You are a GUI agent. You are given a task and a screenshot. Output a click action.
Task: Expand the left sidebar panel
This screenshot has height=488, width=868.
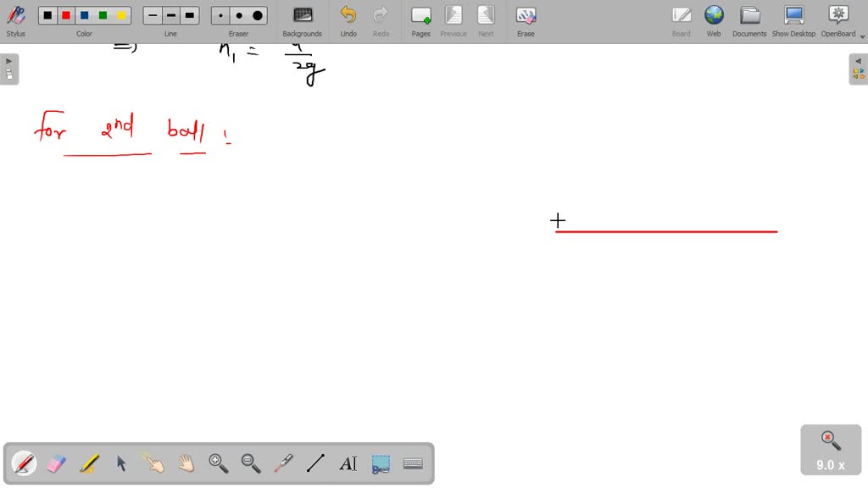pyautogui.click(x=8, y=60)
